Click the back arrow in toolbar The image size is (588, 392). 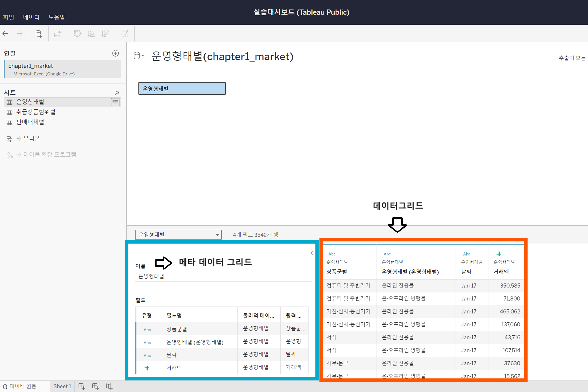point(5,34)
